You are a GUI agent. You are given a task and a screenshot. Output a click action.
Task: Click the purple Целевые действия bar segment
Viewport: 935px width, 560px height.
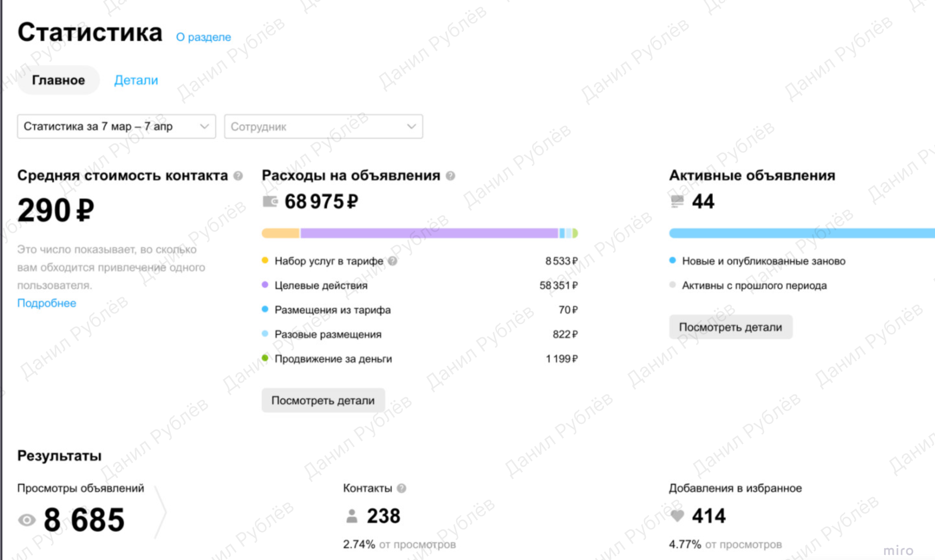pyautogui.click(x=429, y=233)
